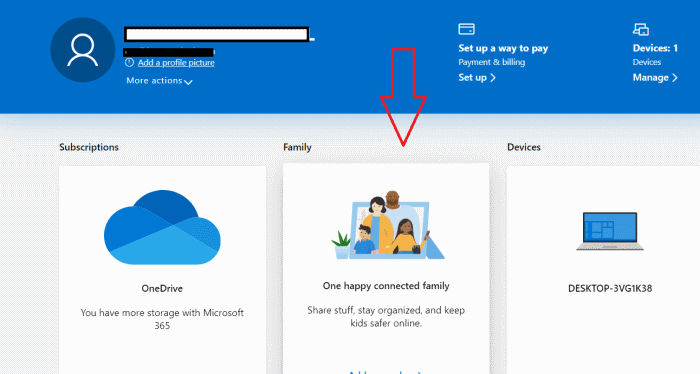Click the payment card icon
Viewport: 700px width, 374px height.
(x=467, y=29)
